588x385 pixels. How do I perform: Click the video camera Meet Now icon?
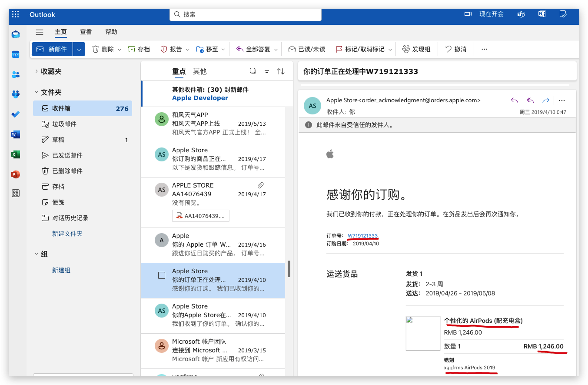tap(468, 14)
